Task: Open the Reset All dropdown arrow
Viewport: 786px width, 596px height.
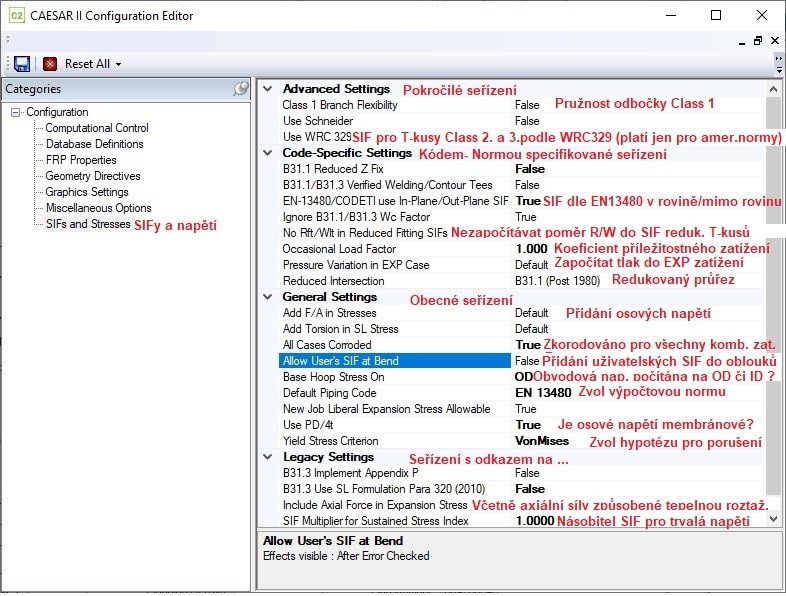Action: 118,64
